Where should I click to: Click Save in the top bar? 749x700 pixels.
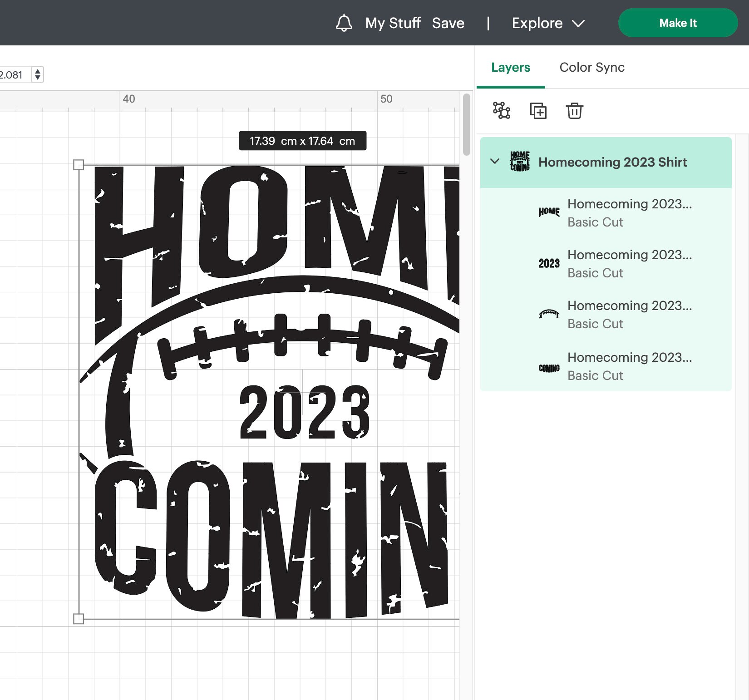(x=448, y=23)
